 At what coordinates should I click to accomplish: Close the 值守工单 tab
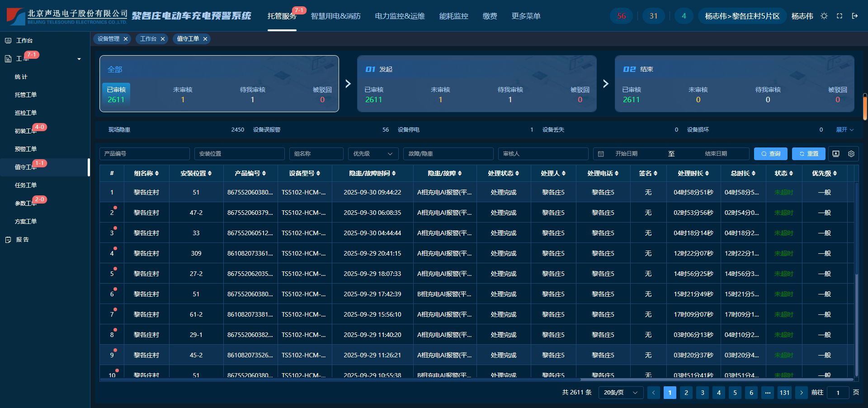[x=205, y=39]
